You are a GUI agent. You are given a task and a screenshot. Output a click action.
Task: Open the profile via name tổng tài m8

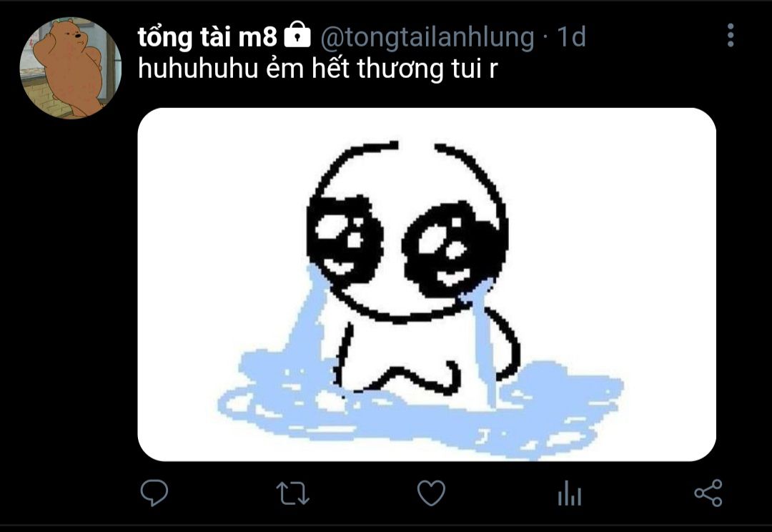(x=207, y=37)
